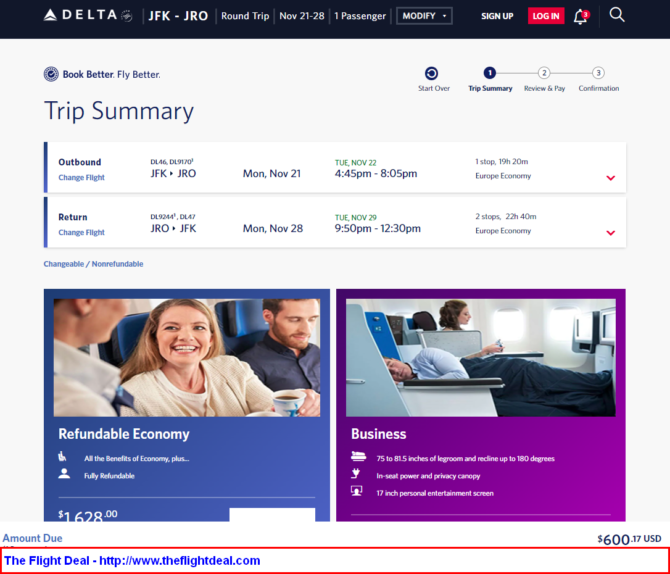Screen dimensions: 670x574
Task: Click the in-seat power plug icon
Action: (356, 474)
